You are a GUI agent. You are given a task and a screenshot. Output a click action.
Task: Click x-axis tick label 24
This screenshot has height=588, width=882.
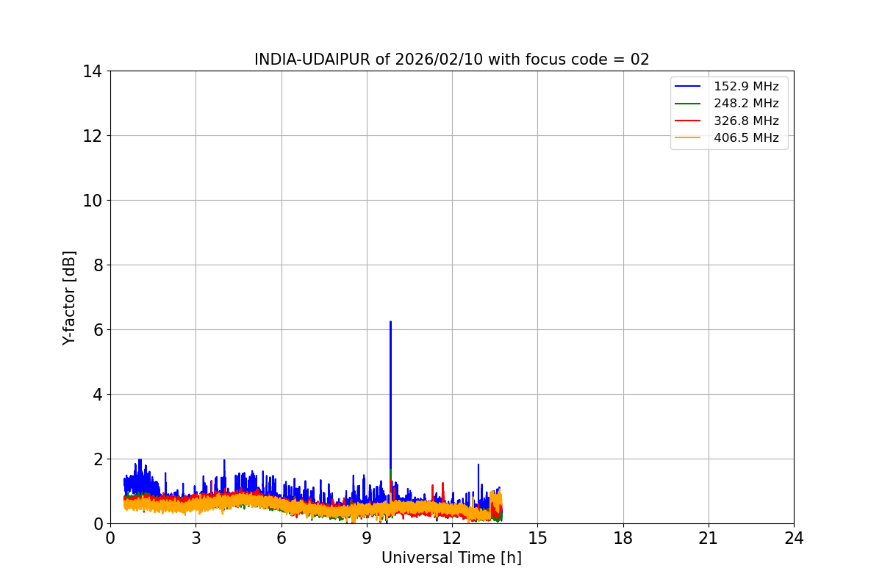pyautogui.click(x=794, y=538)
